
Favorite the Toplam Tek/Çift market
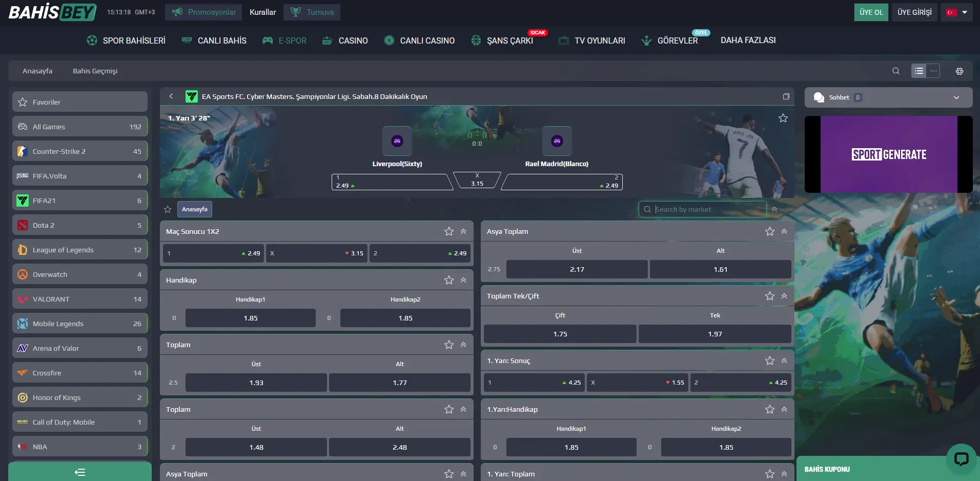coord(770,296)
